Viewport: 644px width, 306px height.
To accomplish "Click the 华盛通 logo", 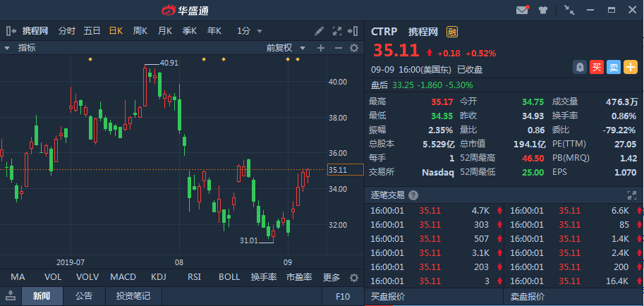I will [185, 11].
